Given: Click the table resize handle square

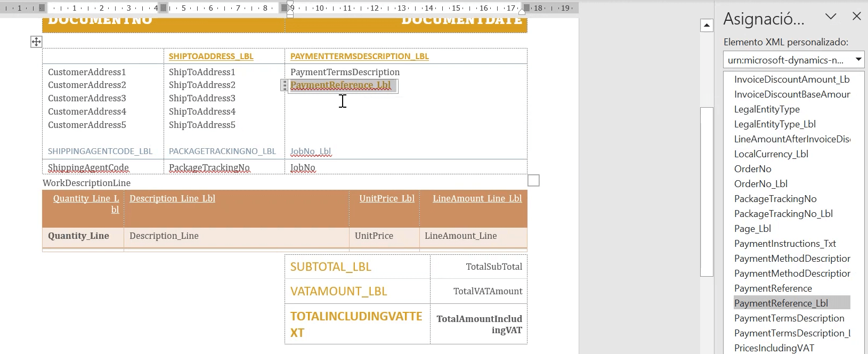Looking at the screenshot, I should pos(533,181).
